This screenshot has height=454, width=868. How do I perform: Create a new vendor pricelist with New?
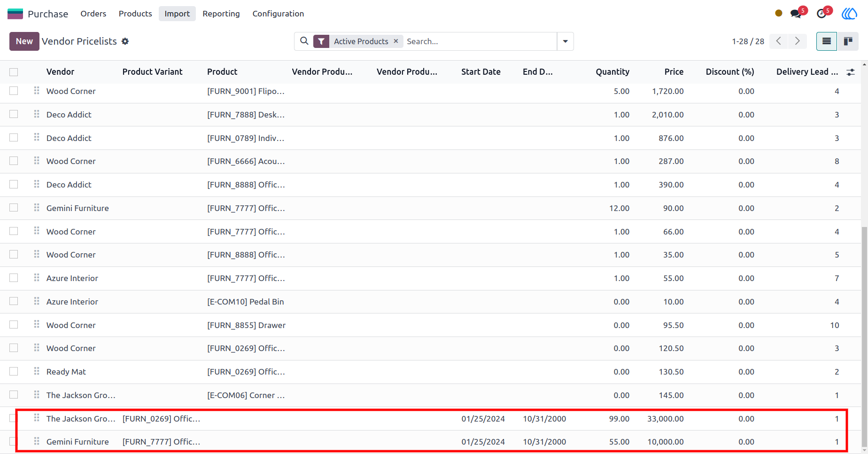24,41
